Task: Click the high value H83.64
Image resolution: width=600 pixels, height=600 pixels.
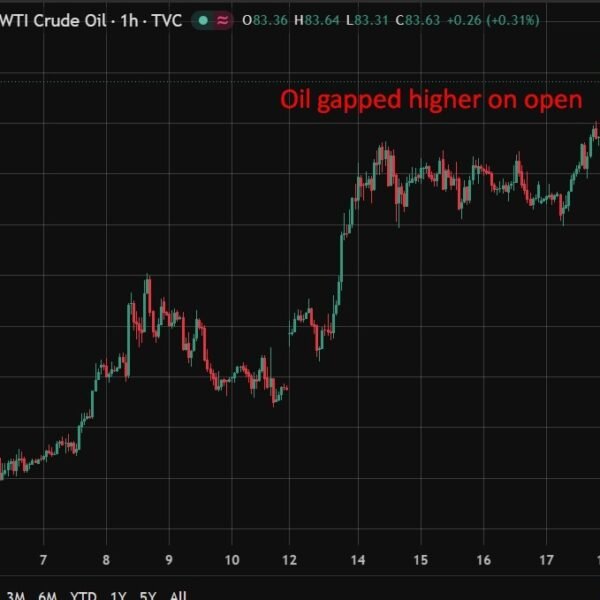Action: pos(317,21)
